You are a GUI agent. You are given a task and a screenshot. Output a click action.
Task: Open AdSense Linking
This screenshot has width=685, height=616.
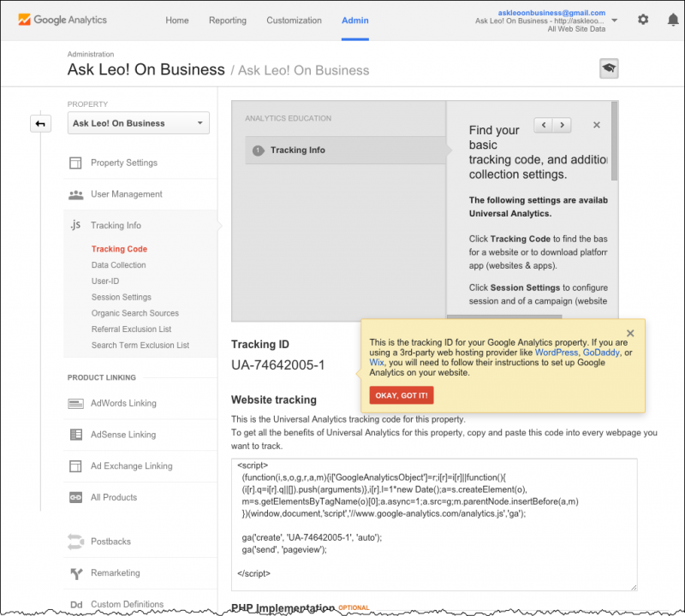click(x=123, y=435)
